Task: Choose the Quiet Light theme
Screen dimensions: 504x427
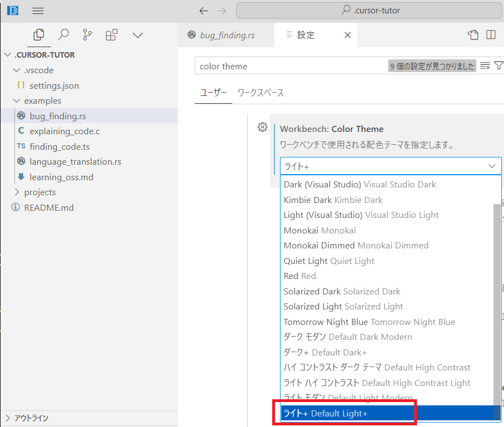Action: (x=387, y=261)
